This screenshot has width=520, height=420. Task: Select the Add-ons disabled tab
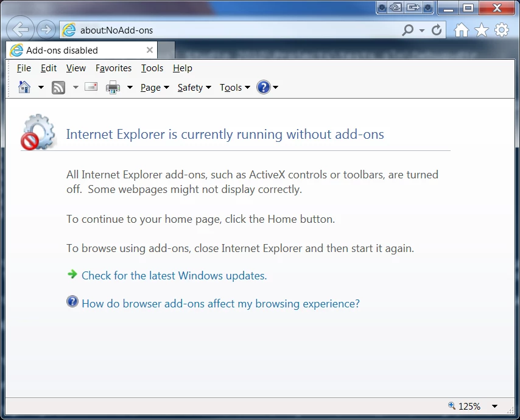click(x=81, y=51)
